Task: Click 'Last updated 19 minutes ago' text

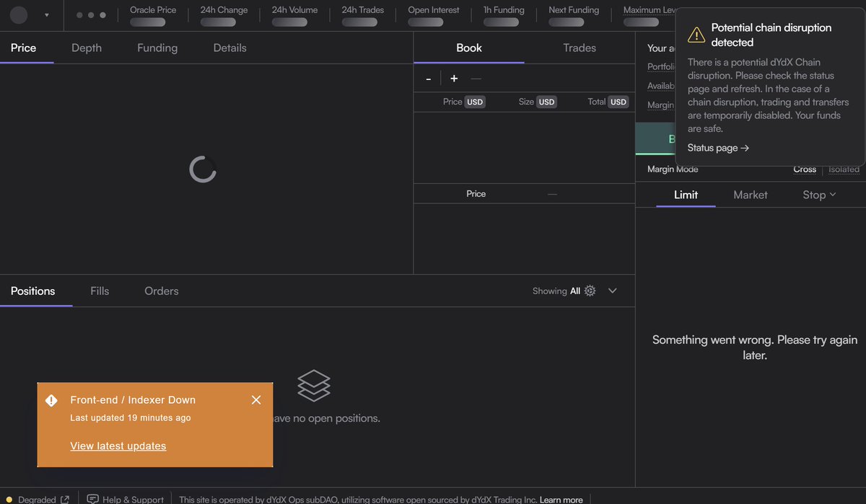Action: pos(131,417)
